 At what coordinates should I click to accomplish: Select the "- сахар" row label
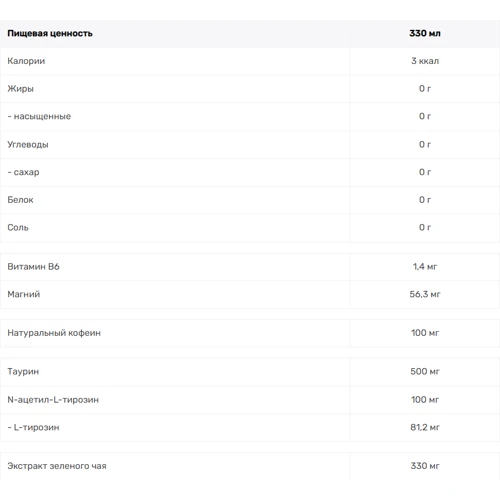point(23,172)
